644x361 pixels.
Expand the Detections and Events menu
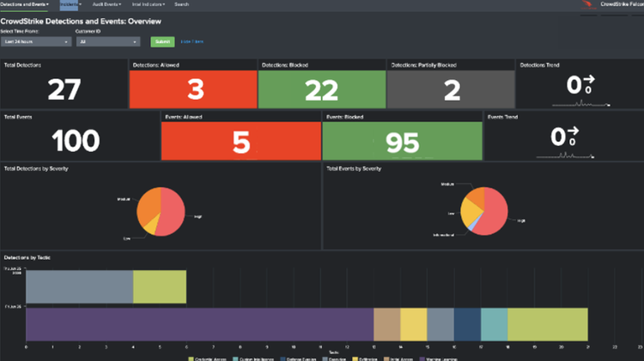coord(24,4)
